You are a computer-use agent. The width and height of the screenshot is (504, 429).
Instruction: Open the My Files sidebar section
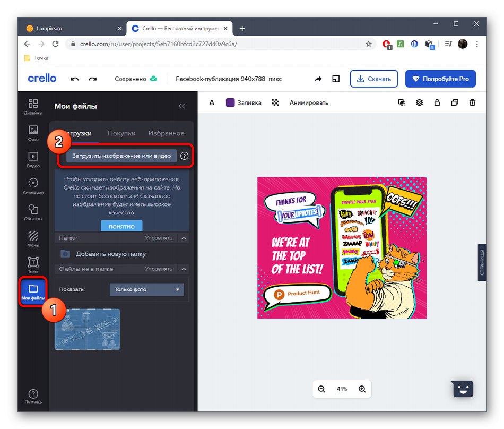[33, 291]
